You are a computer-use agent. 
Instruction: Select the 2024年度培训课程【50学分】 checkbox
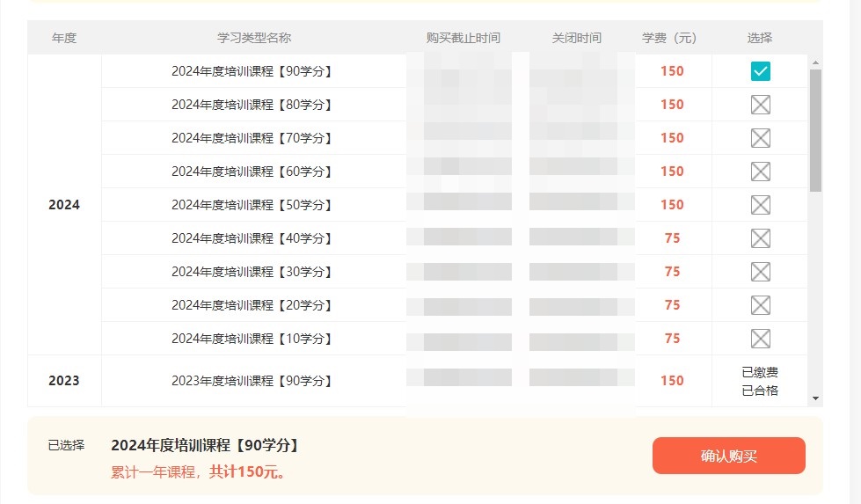pos(761,205)
